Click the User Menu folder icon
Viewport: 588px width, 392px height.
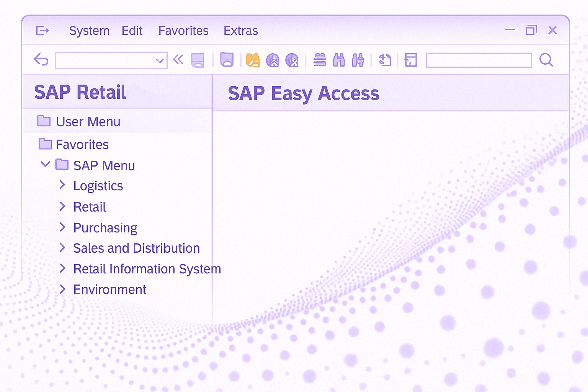[x=44, y=121]
